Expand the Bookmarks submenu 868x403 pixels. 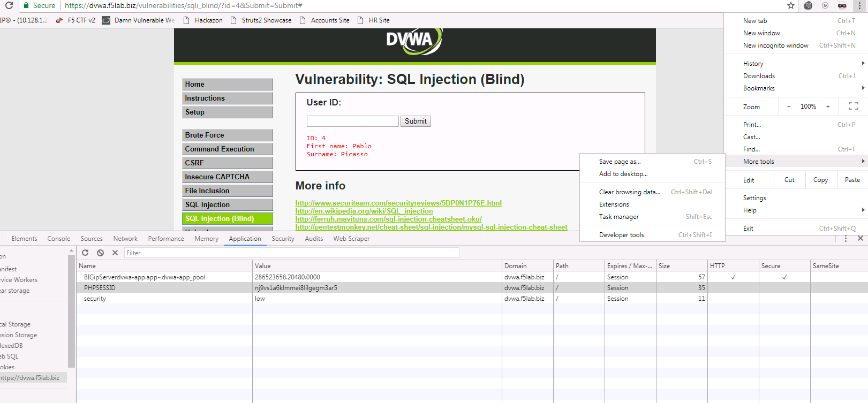tap(796, 88)
